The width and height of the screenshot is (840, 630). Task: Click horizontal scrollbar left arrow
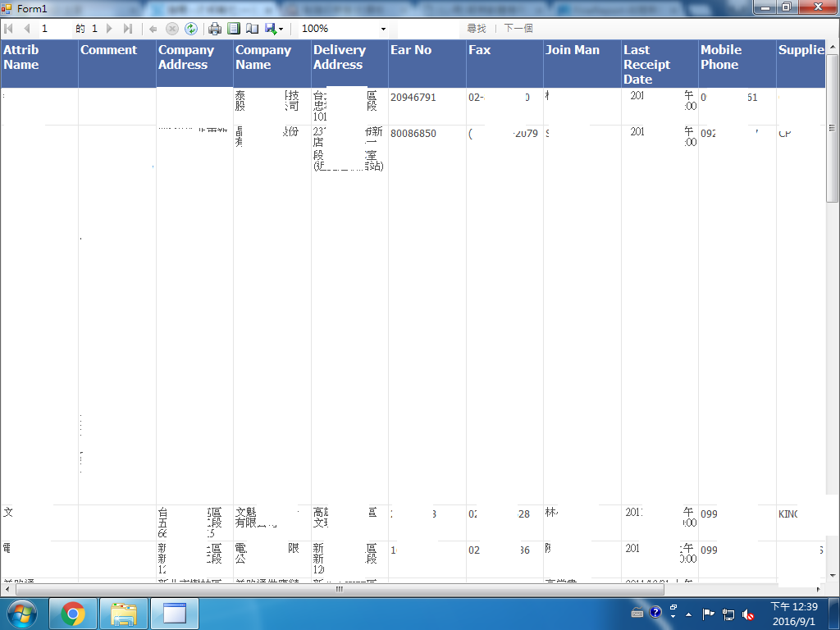click(x=7, y=589)
